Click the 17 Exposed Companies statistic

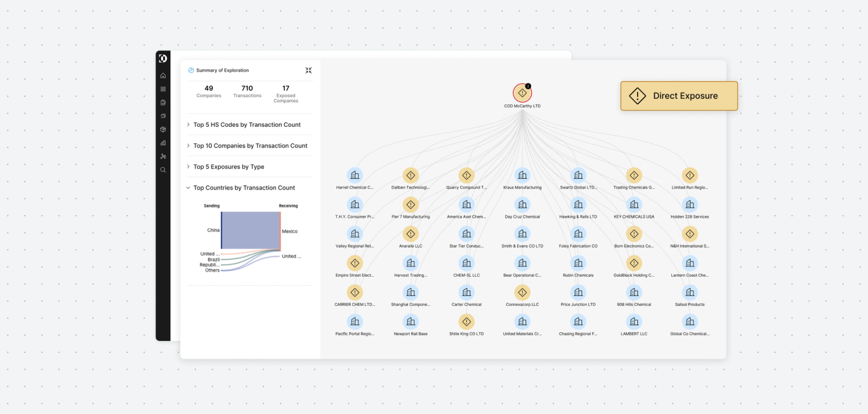[286, 94]
